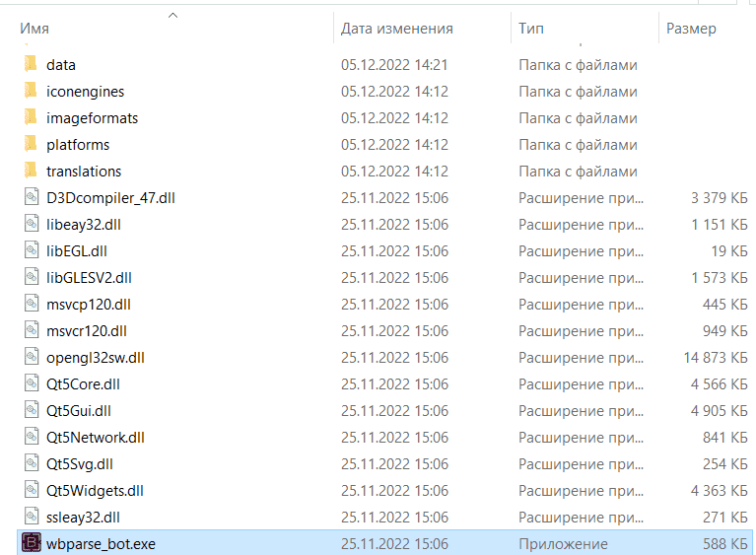Select file name Qt5Gui.dll
The image size is (756, 555).
pos(79,411)
